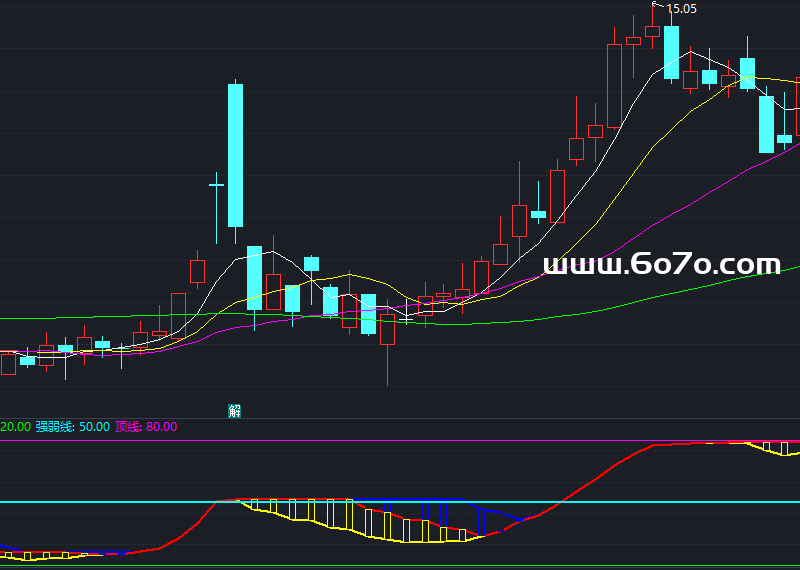Screen dimensions: 800x570
Task: Click the 强弱线: 50.00 indicator label
Action: 72,427
